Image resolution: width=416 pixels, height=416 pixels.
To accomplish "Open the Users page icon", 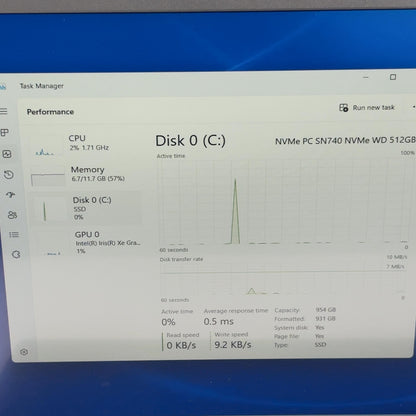I will click(12, 215).
